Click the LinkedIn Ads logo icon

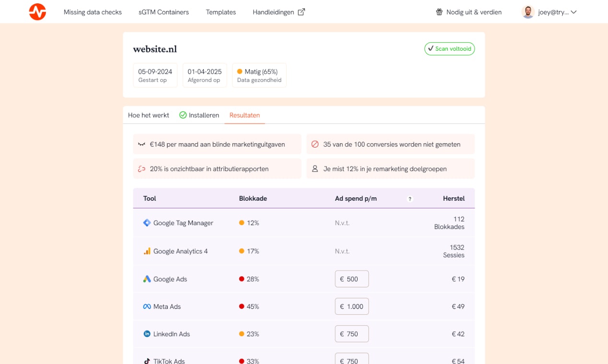click(147, 334)
